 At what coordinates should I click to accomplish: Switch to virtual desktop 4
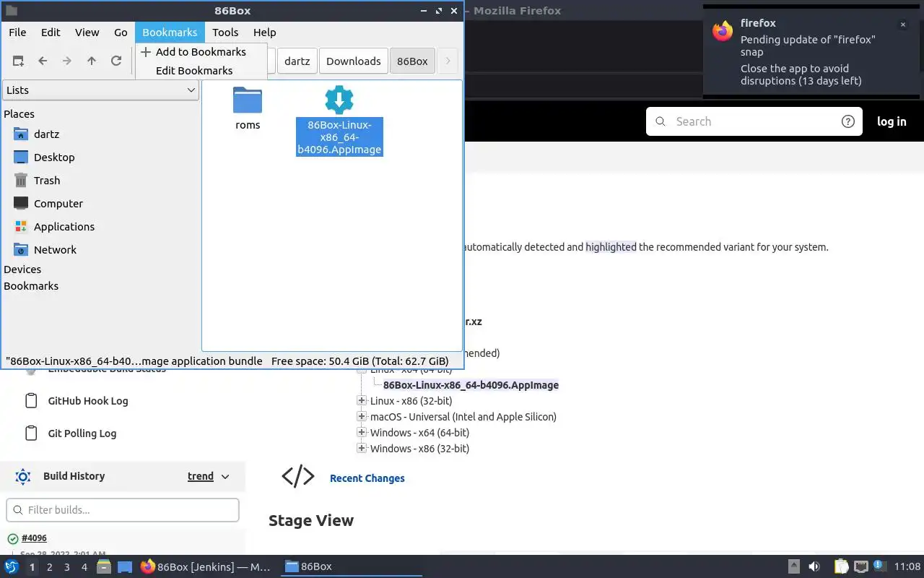(84, 567)
